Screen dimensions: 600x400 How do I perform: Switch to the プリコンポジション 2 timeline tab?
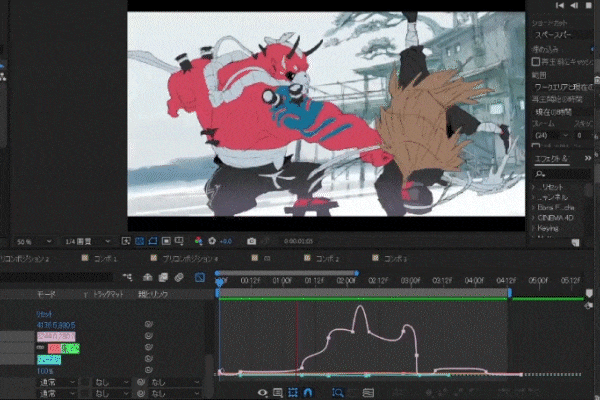tap(25, 259)
